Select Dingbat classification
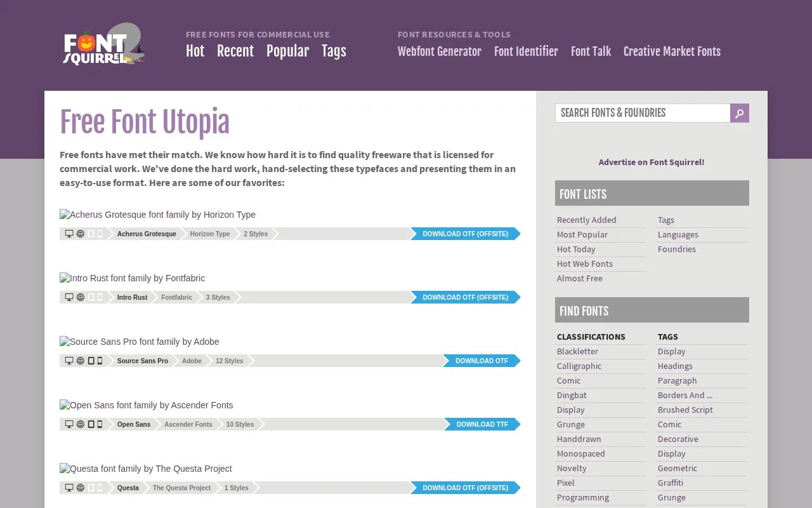The height and width of the screenshot is (508, 812). click(572, 395)
